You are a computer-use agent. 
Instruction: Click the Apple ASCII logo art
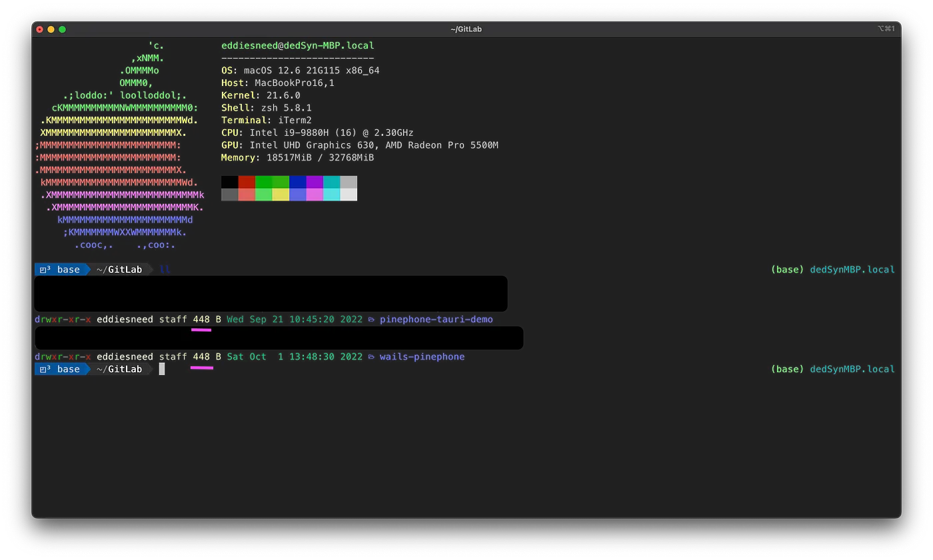(120, 145)
